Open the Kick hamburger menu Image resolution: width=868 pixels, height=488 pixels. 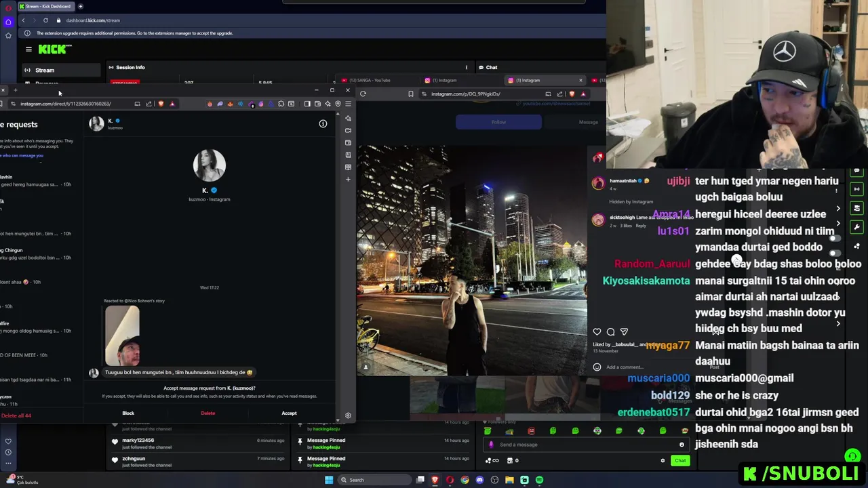(x=28, y=49)
